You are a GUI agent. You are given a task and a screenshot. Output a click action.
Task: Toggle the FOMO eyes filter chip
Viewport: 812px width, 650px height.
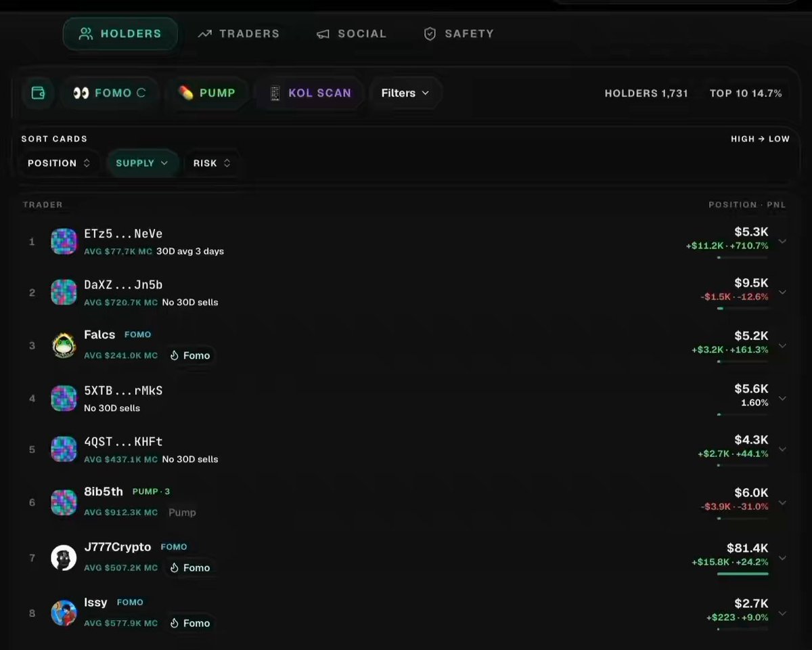[x=110, y=93]
